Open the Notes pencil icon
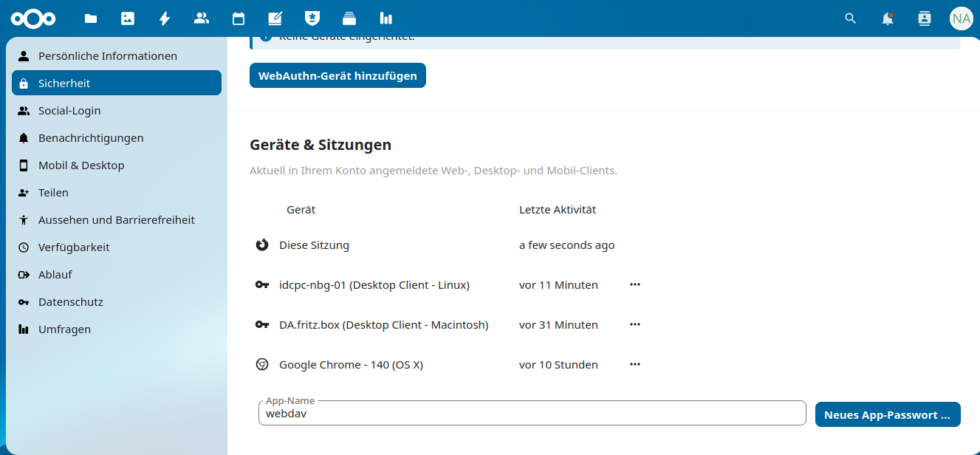 coord(275,18)
